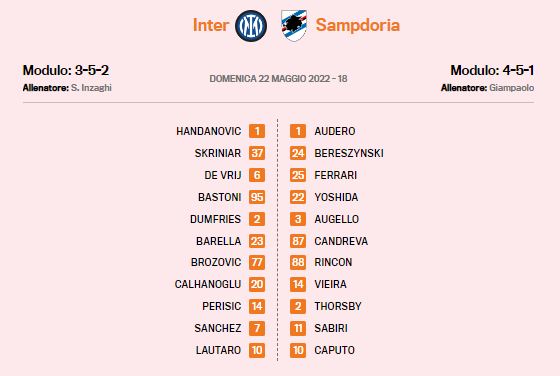Open the Inter team name heading

(x=211, y=25)
